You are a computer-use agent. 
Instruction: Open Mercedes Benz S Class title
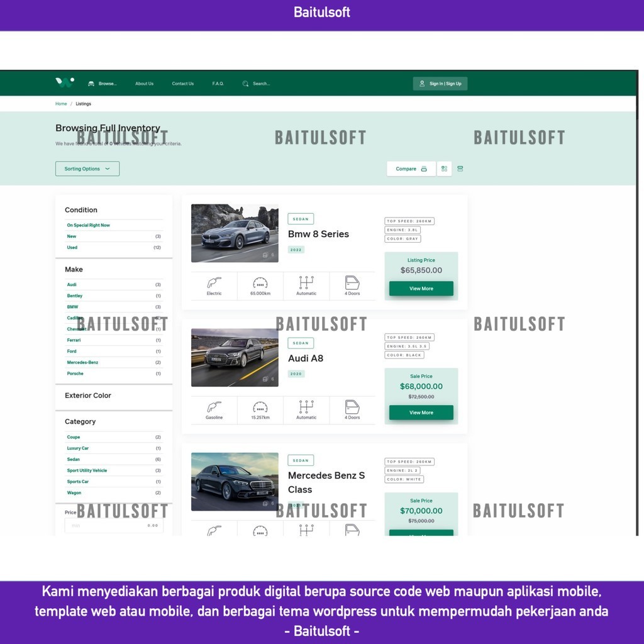click(326, 482)
